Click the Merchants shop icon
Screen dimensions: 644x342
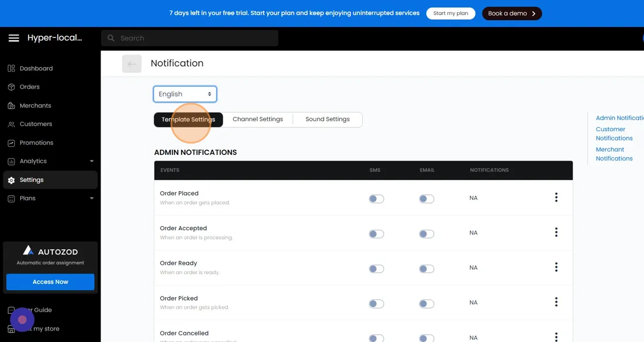pyautogui.click(x=11, y=105)
